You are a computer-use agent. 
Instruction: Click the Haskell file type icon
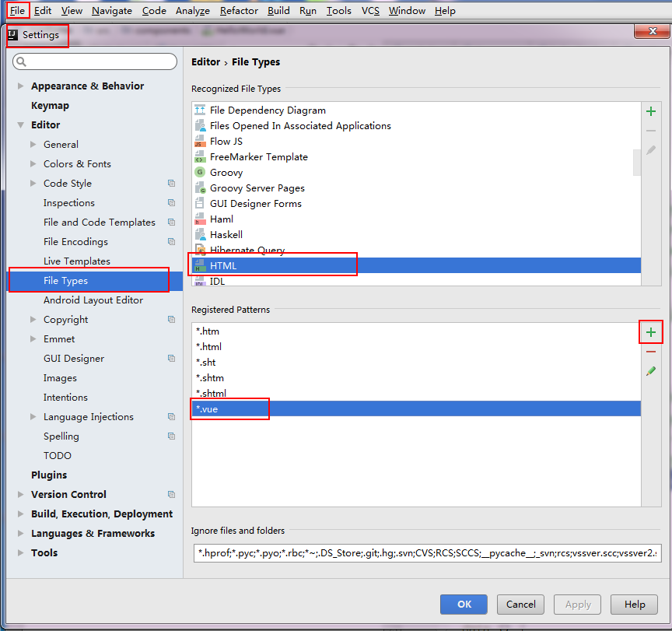[200, 234]
